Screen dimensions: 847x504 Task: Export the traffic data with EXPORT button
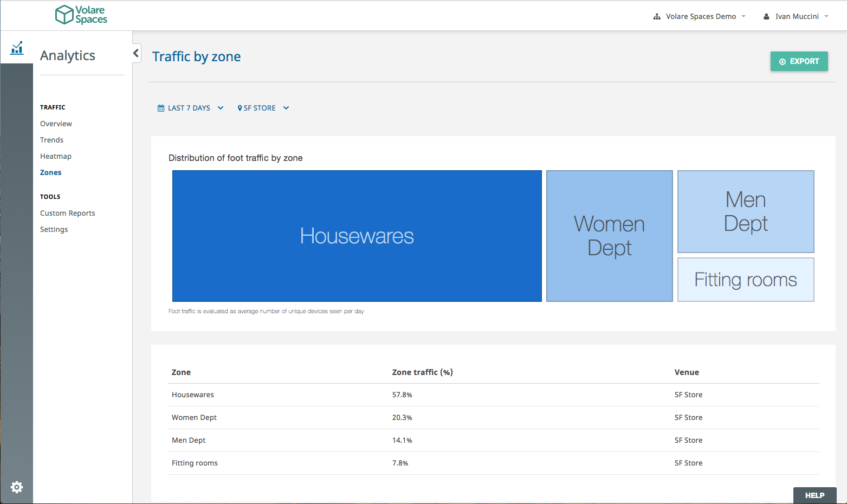tap(799, 61)
